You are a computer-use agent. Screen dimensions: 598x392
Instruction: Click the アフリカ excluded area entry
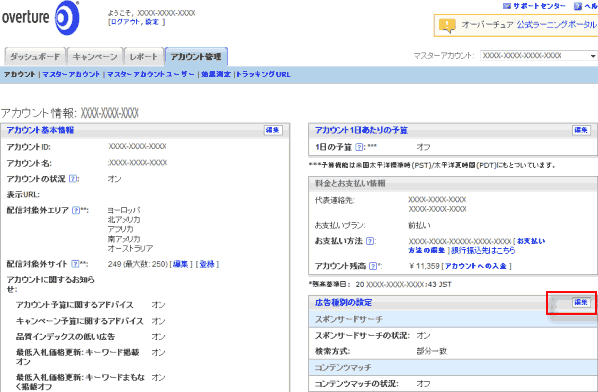[x=121, y=229]
